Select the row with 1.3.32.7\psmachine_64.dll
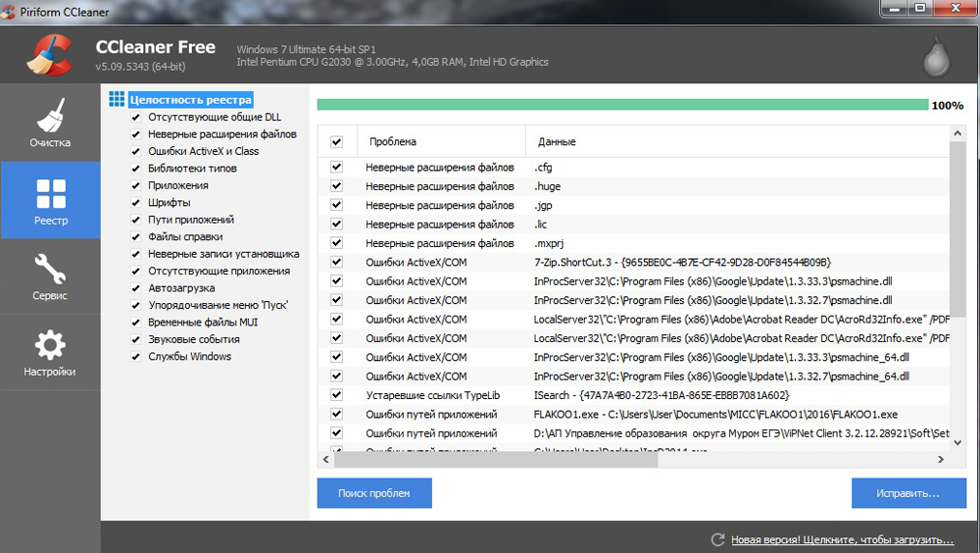980x553 pixels. coord(634,376)
